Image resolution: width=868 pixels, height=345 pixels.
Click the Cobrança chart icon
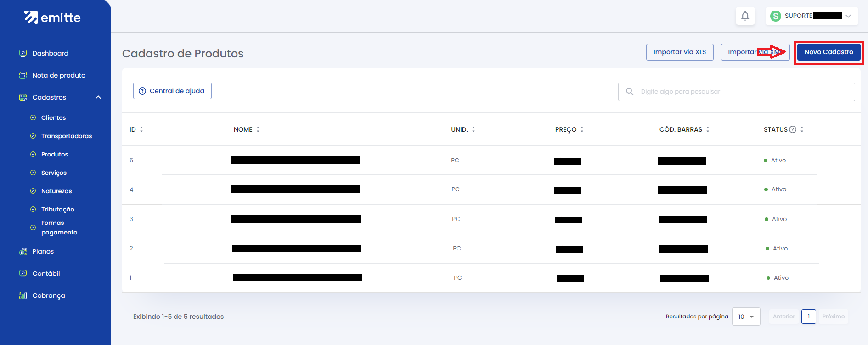pos(23,295)
